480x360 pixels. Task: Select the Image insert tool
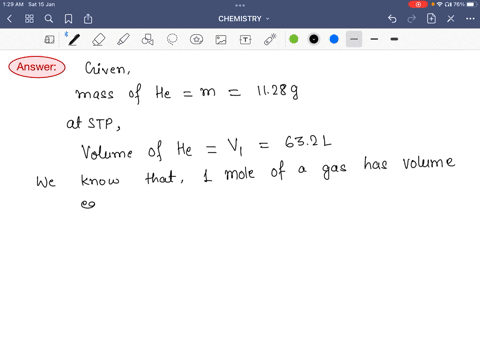point(221,40)
